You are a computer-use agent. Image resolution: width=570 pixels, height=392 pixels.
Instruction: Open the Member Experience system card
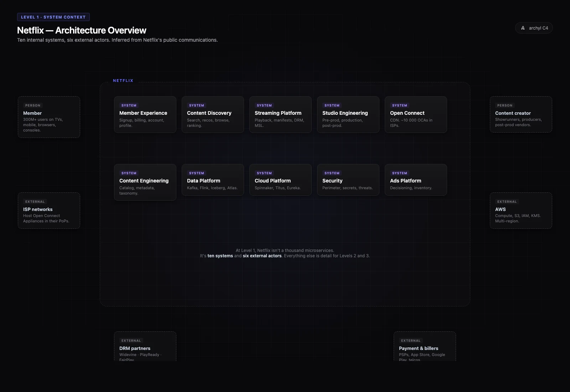[x=145, y=114]
